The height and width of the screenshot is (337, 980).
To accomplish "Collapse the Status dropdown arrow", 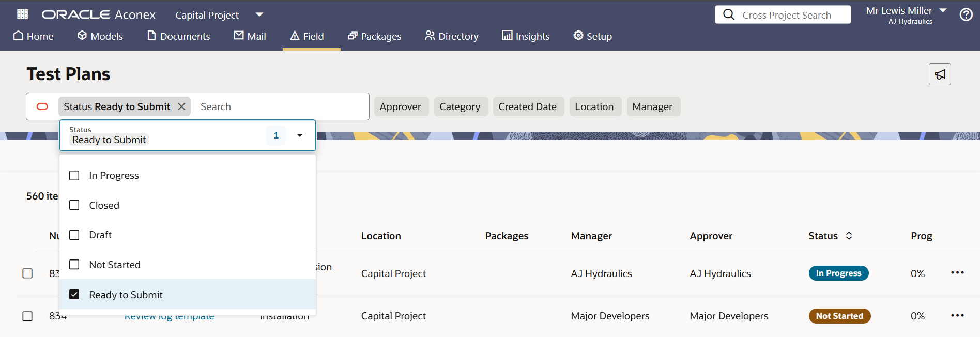I will tap(300, 135).
